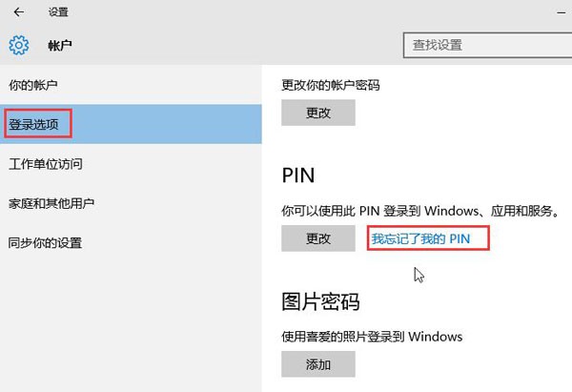The height and width of the screenshot is (392, 572).
Task: Click the 帐户 page heading
Action: click(60, 46)
